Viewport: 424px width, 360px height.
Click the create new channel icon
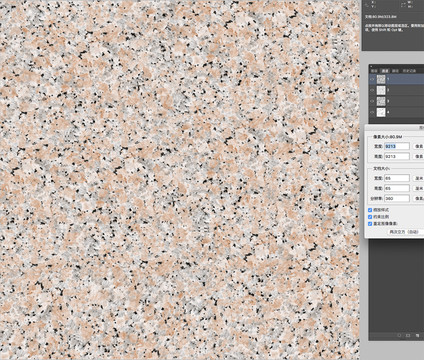pos(417,335)
